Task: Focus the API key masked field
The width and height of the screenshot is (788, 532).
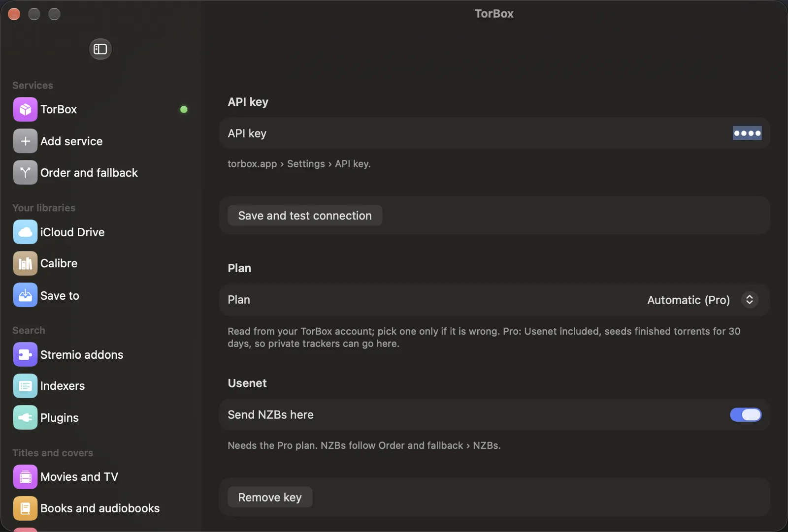Action: (747, 133)
